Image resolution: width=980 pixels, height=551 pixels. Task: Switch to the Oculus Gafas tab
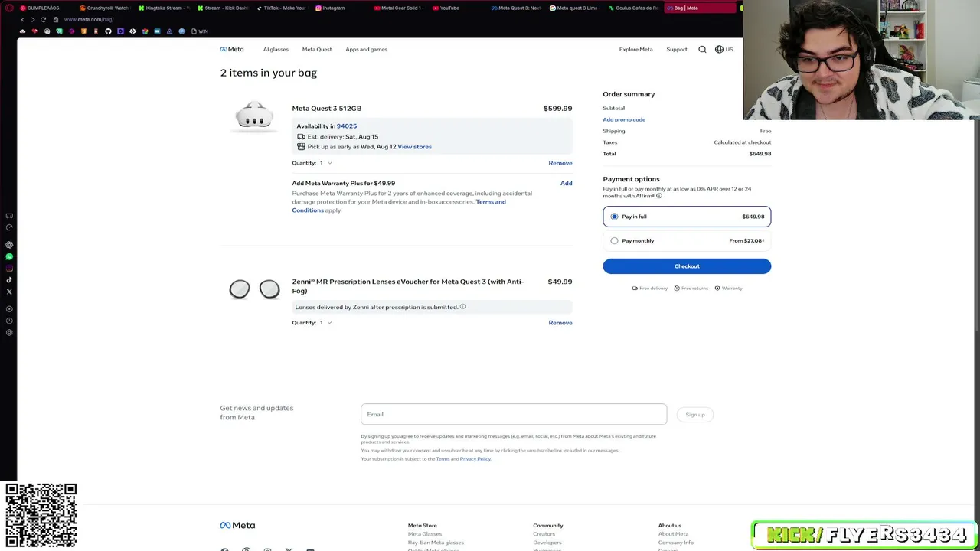(x=634, y=8)
